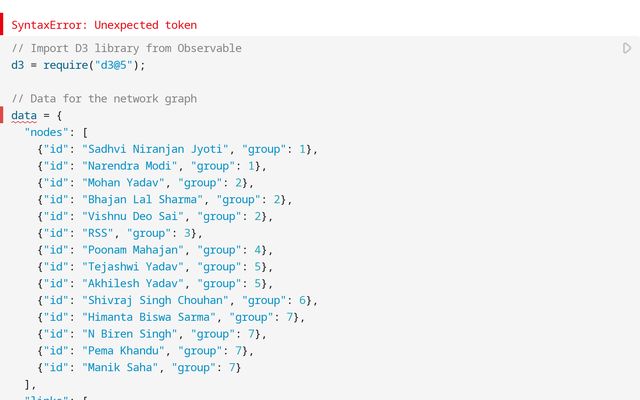640x400 pixels.
Task: Click the SyntaxError: Unexpected token message
Action: point(104,25)
